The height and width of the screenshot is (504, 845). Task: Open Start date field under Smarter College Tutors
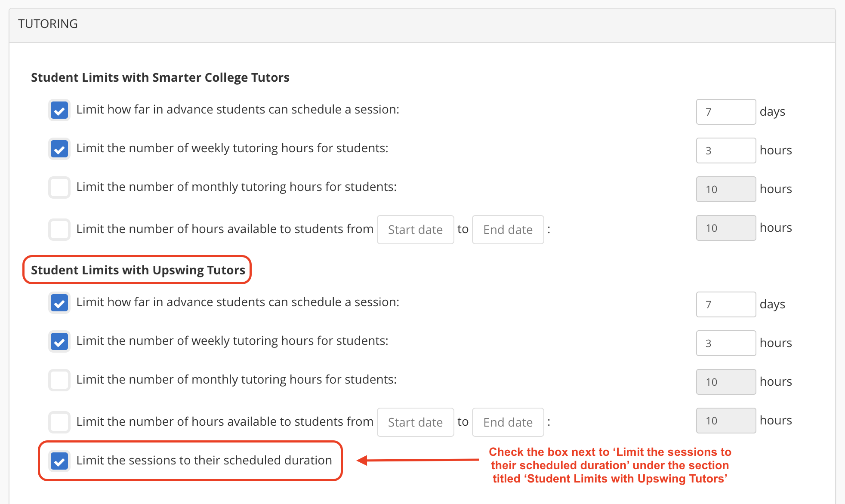point(416,230)
